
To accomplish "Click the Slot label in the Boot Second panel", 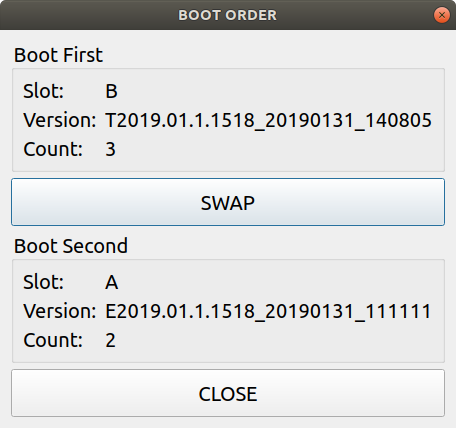I will 43,282.
